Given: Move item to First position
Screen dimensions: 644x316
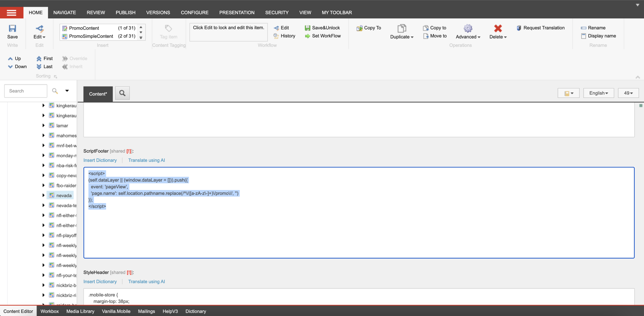Looking at the screenshot, I should 44,58.
